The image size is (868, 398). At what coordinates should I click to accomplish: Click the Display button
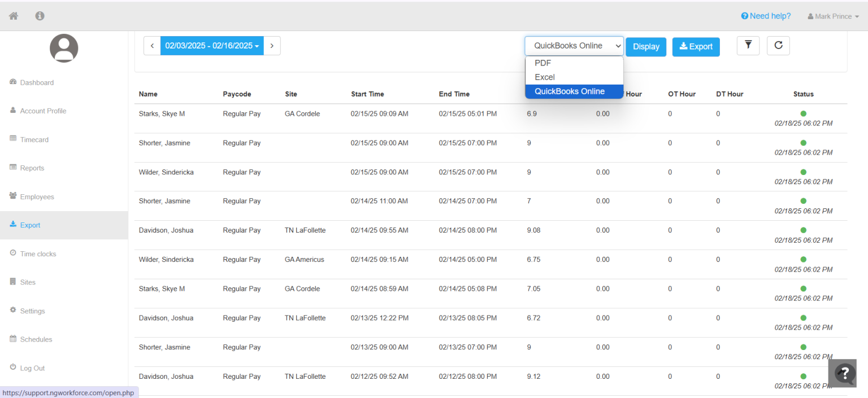[x=646, y=46]
